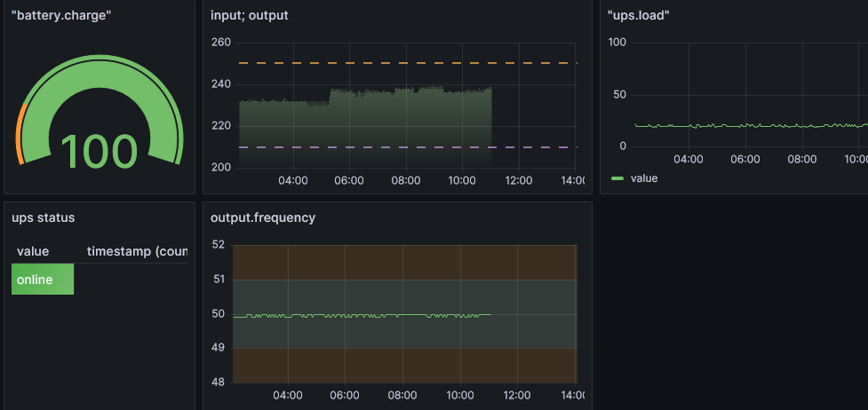Open the "ups.load" panel title menu
The width and height of the screenshot is (868, 410).
(638, 15)
